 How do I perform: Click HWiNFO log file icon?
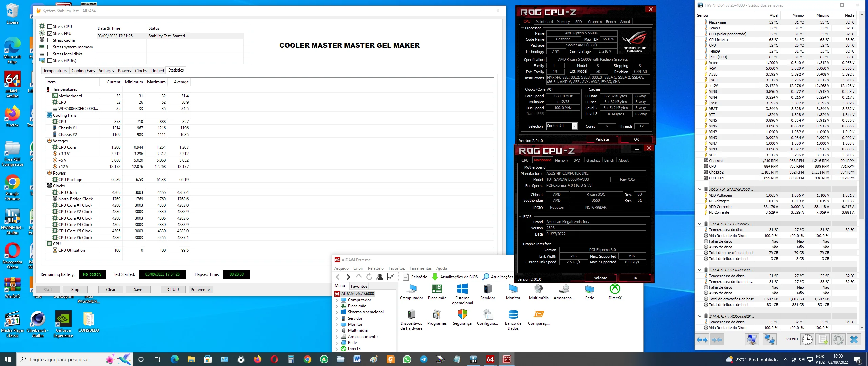(823, 339)
